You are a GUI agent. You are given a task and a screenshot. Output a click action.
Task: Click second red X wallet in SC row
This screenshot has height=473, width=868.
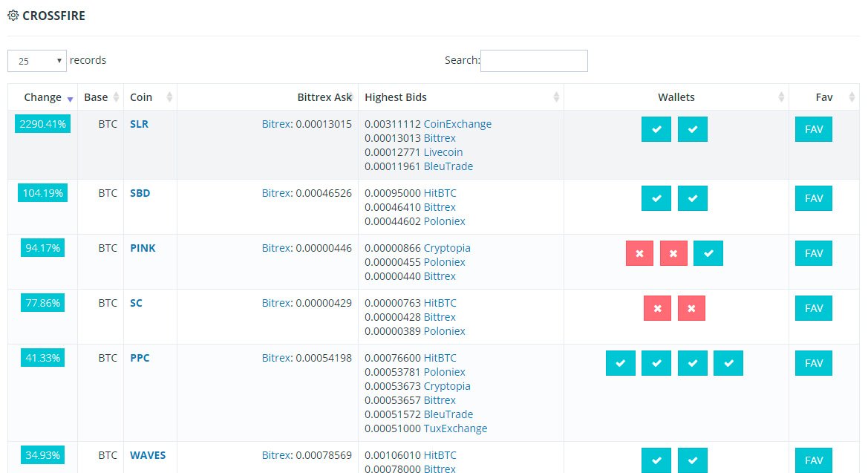691,308
